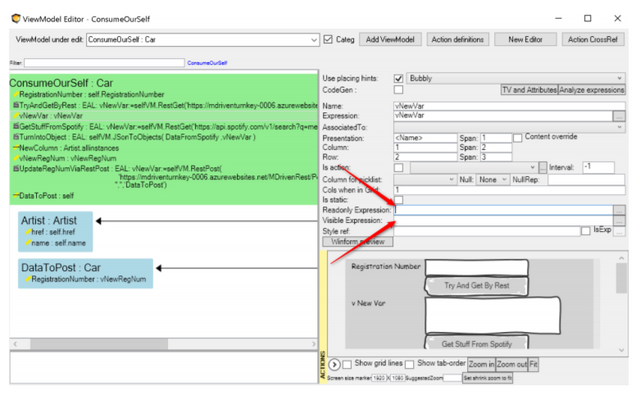Click the Zoom out button
This screenshot has width=640, height=395.
point(512,364)
